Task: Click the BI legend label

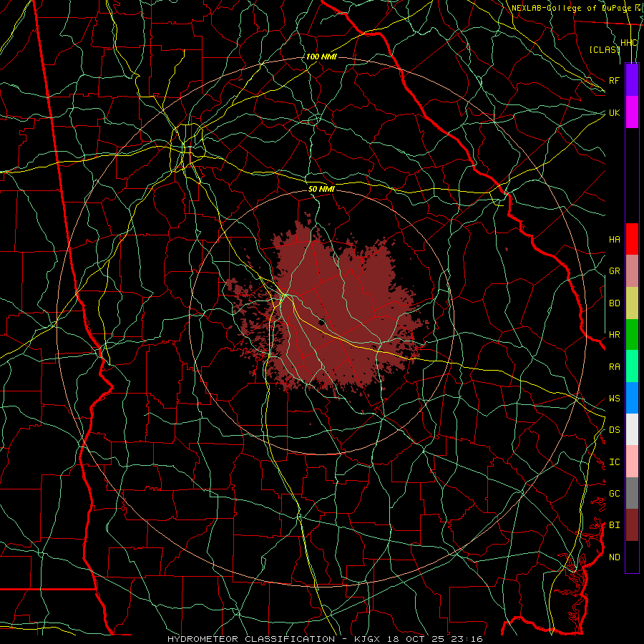Action: [614, 525]
